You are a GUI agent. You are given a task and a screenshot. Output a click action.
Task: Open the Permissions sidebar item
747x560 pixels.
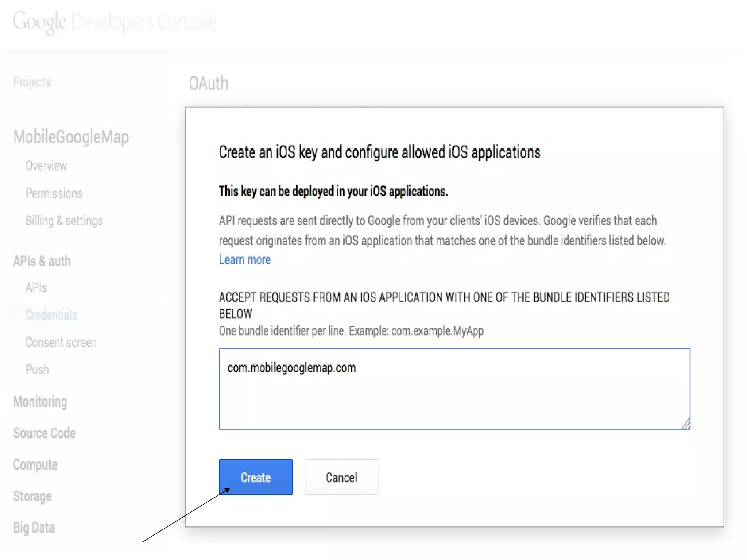54,193
